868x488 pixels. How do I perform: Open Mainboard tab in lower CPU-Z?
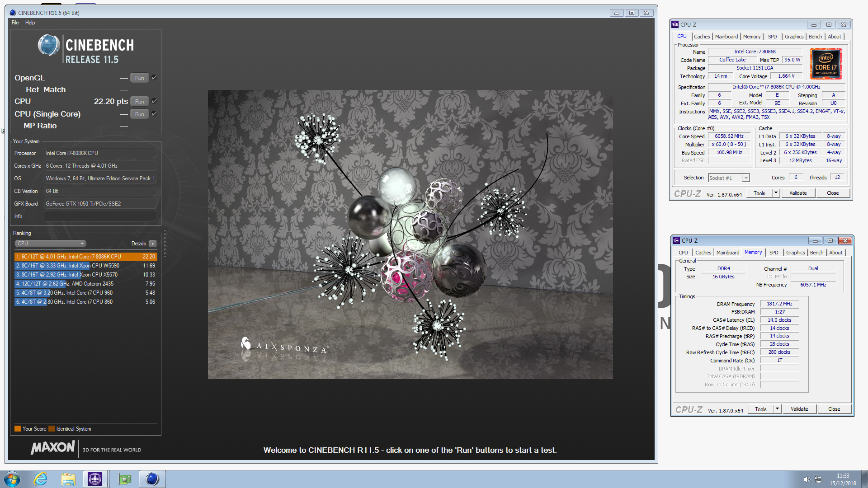point(728,253)
